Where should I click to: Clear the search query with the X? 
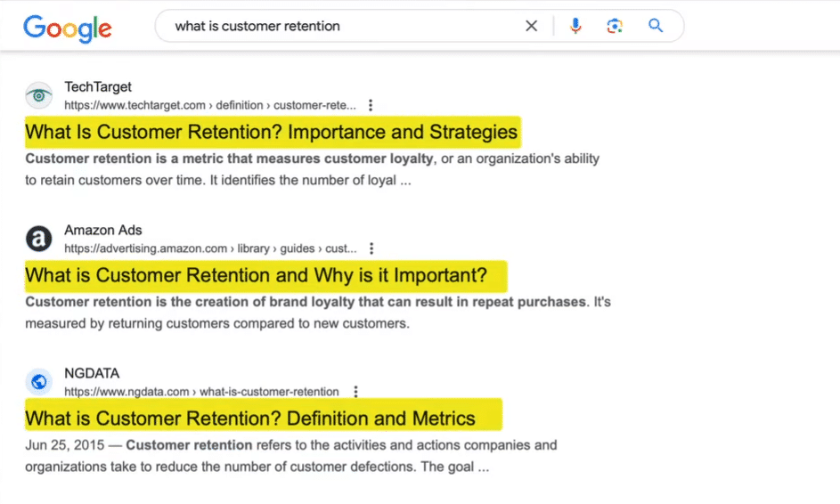tap(532, 26)
